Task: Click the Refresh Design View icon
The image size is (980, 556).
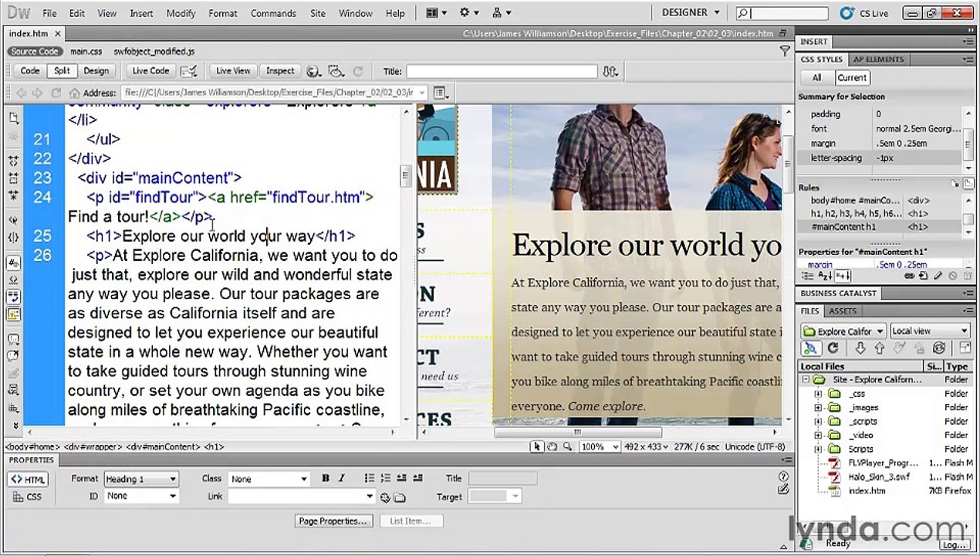Action: pos(357,71)
